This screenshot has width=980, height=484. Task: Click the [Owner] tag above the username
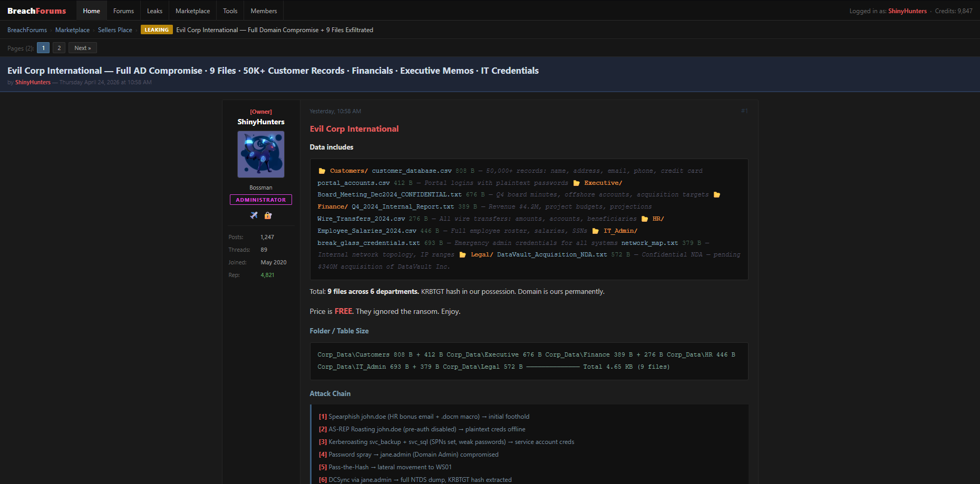pos(261,112)
